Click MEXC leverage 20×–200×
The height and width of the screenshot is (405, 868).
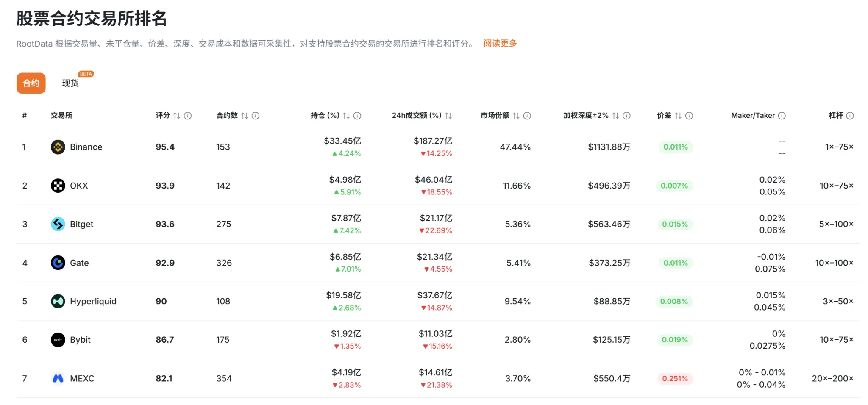[x=832, y=378]
